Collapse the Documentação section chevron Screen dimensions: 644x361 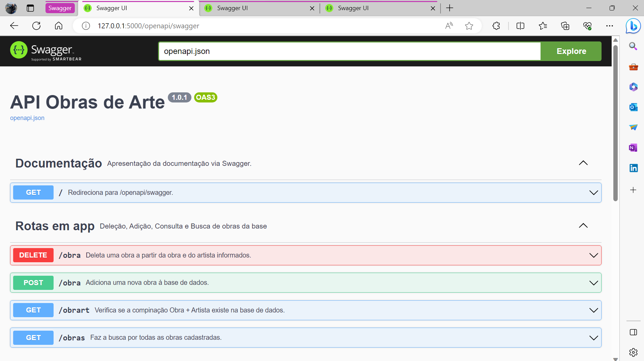(583, 163)
